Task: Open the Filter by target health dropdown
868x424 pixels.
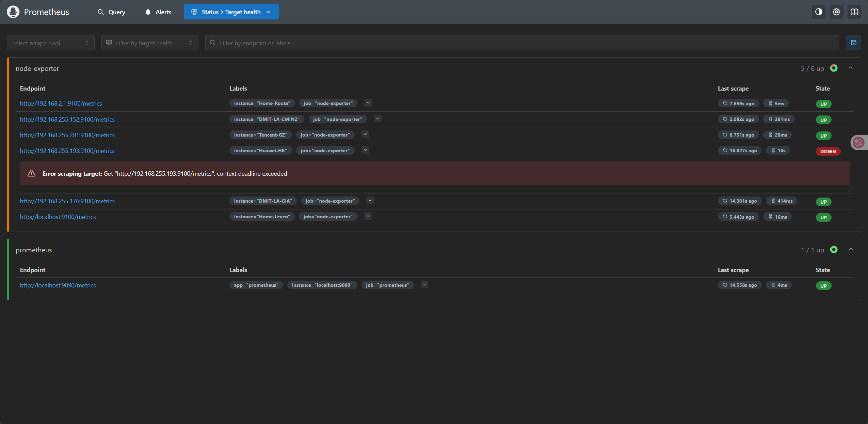Action: tap(150, 43)
